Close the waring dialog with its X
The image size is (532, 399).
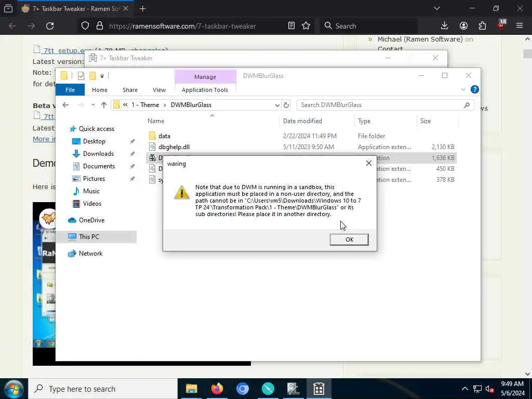[369, 163]
